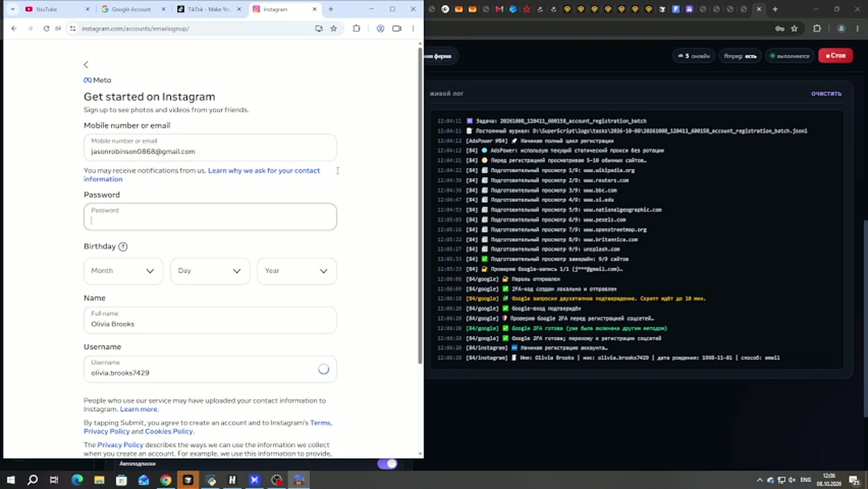The height and width of the screenshot is (489, 868).
Task: Go back with the form's back arrow
Action: tap(86, 65)
